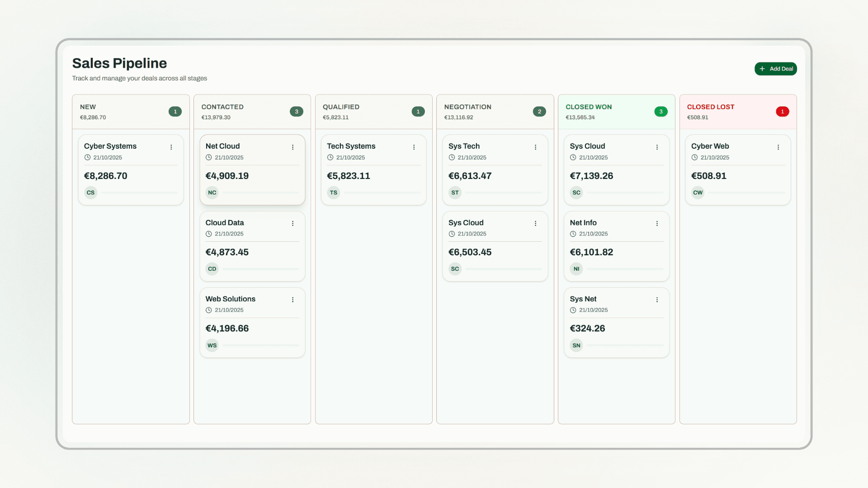Click the count badge on Contacted column
Screen dimensions: 868x488
(297, 112)
